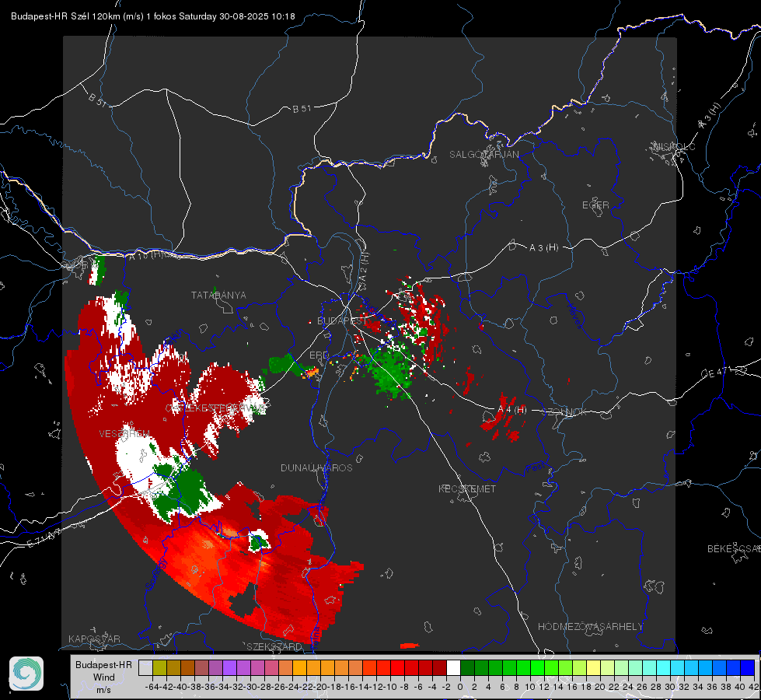Click the radar title with date and time

click(153, 16)
